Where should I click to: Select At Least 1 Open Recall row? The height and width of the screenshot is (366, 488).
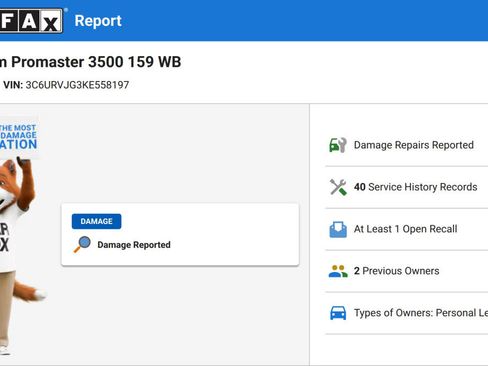click(x=407, y=229)
